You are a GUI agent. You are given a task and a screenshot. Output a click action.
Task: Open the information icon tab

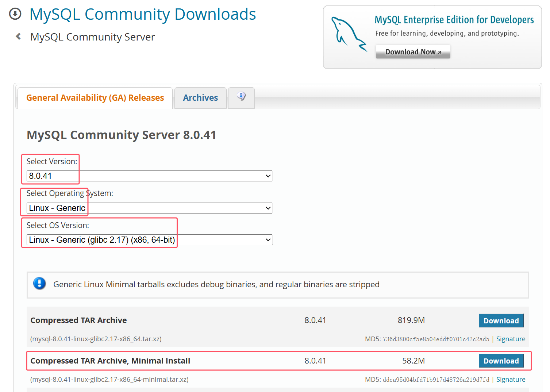pyautogui.click(x=241, y=97)
